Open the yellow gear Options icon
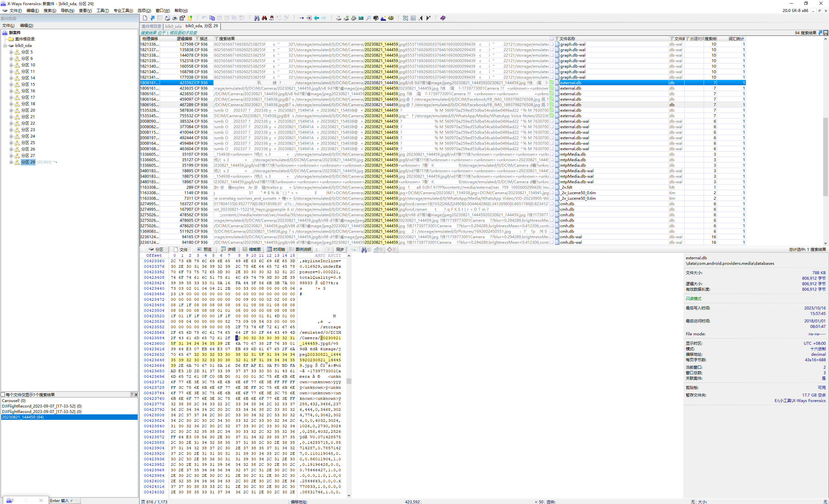Image resolution: width=829 pixels, height=504 pixels. [x=391, y=18]
